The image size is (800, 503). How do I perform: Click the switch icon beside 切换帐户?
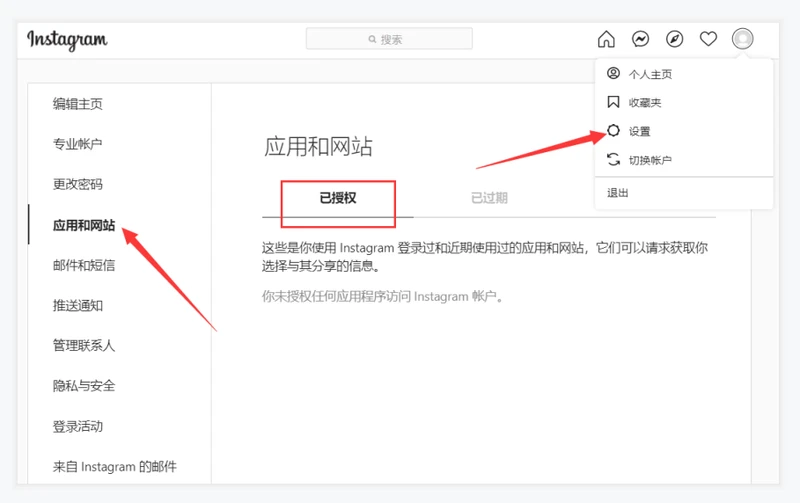click(x=613, y=160)
